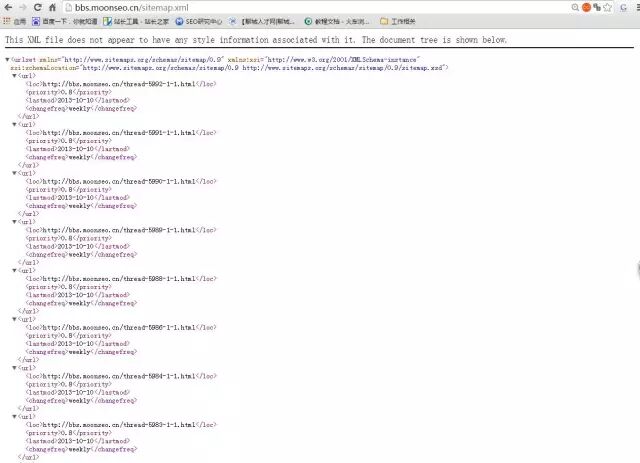Open the browser home page icon
Image resolution: width=640 pixels, height=463 pixels.
point(52,7)
